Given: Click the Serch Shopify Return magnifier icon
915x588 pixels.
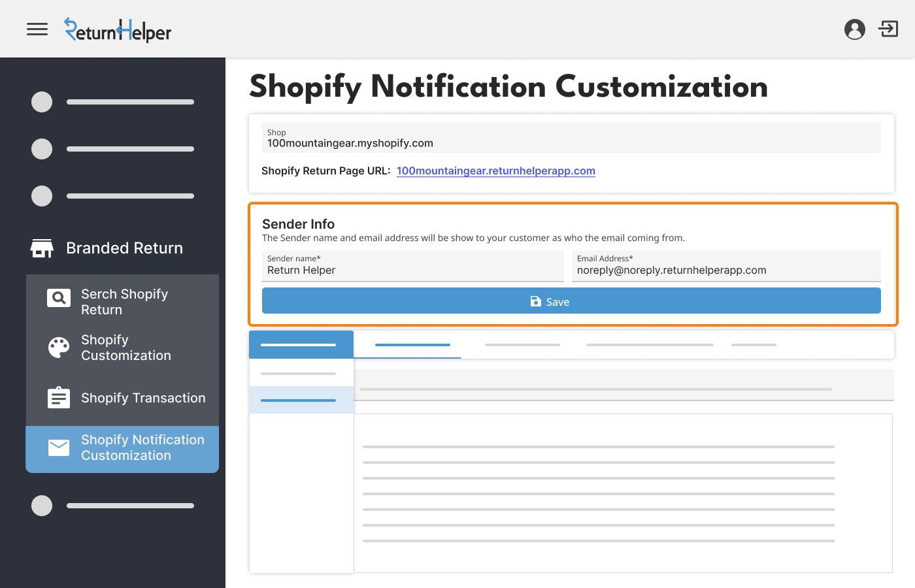Looking at the screenshot, I should click(59, 298).
